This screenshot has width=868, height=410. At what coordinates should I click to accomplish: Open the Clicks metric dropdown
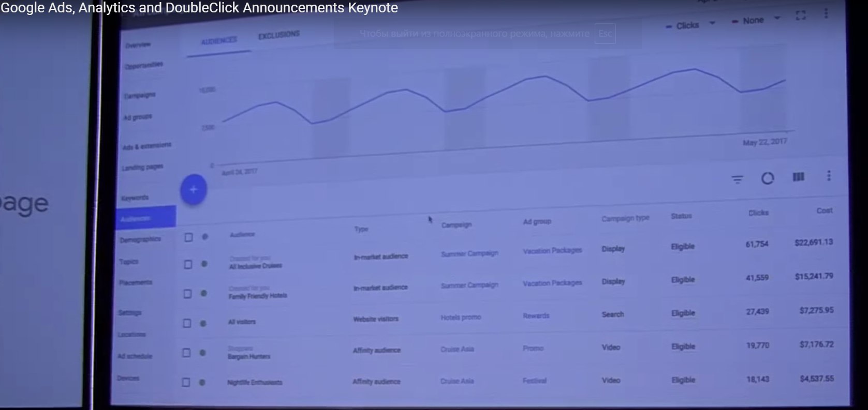[690, 25]
